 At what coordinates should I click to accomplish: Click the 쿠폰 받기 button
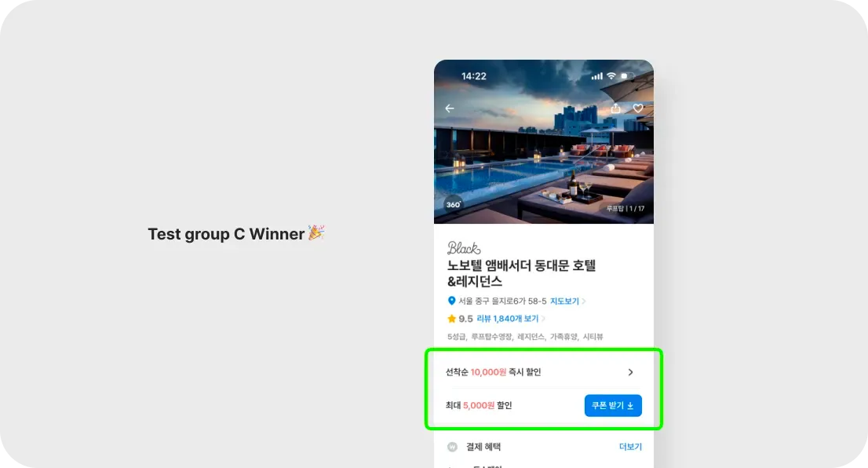(613, 405)
